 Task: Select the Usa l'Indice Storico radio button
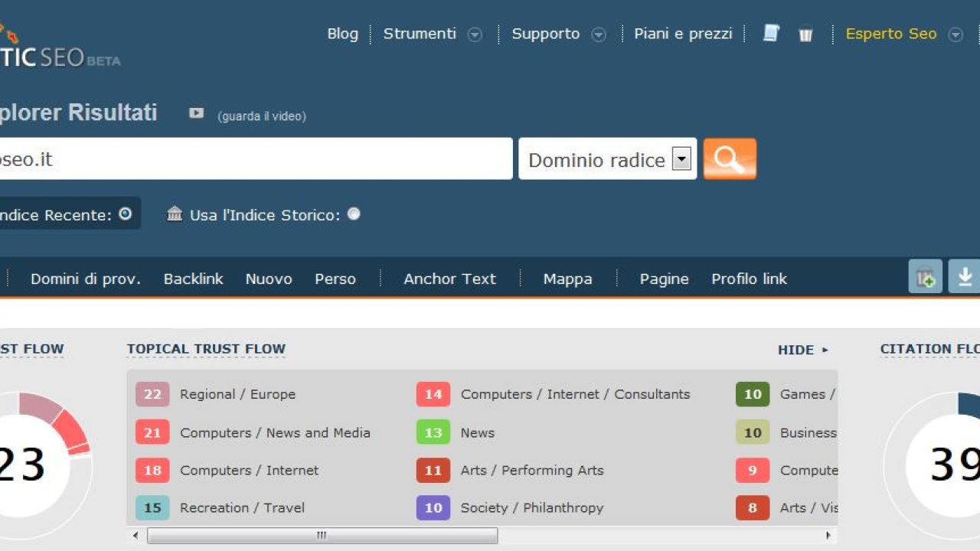click(x=354, y=214)
